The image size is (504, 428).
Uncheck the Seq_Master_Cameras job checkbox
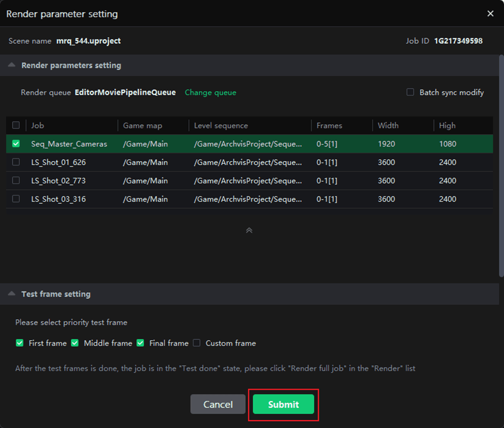pyautogui.click(x=16, y=144)
